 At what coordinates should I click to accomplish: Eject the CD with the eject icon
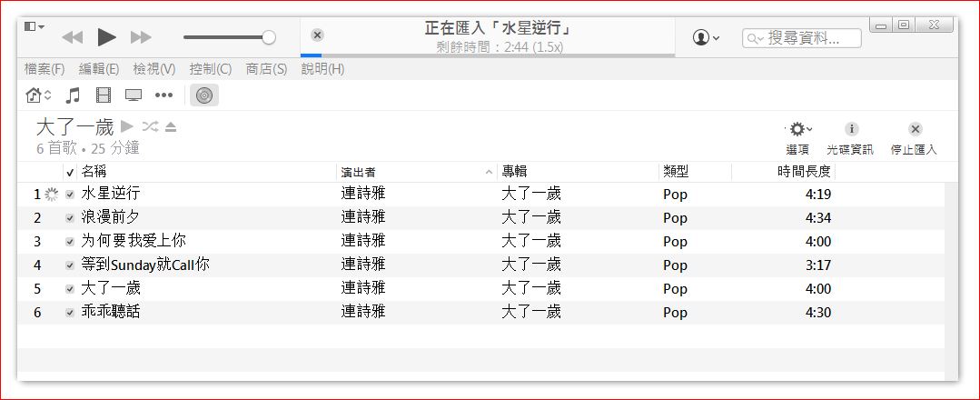coord(171,126)
